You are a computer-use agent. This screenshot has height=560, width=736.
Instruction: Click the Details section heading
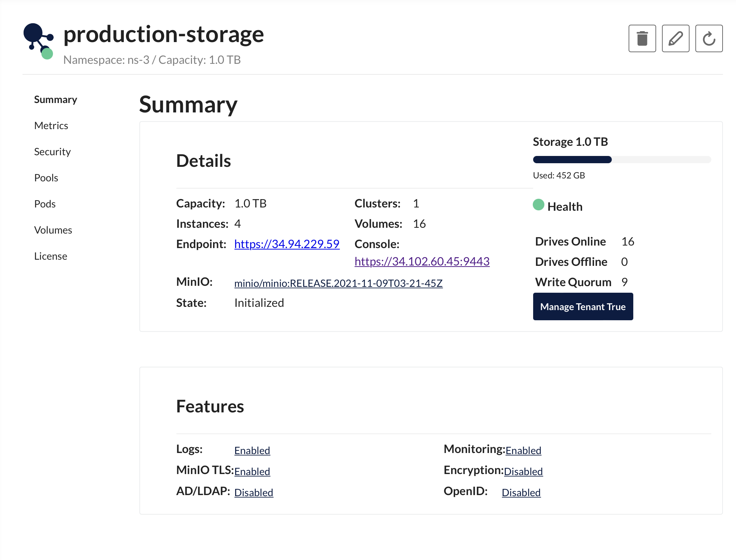204,161
